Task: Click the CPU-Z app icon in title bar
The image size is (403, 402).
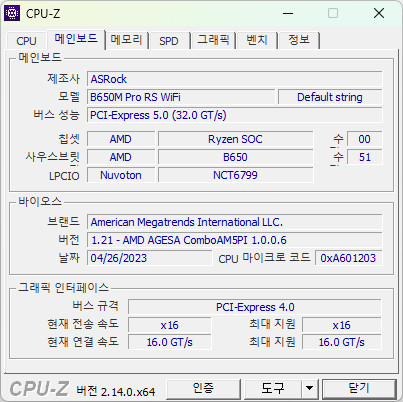Action: pyautogui.click(x=12, y=13)
